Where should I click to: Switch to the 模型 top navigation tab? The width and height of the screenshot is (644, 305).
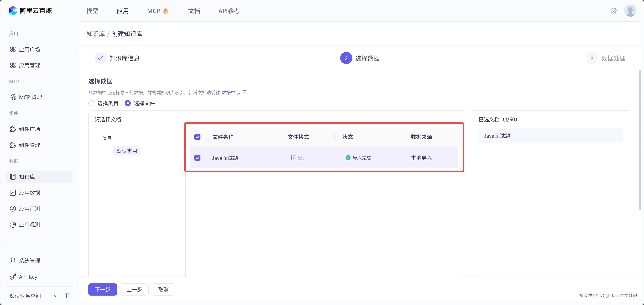pos(92,11)
